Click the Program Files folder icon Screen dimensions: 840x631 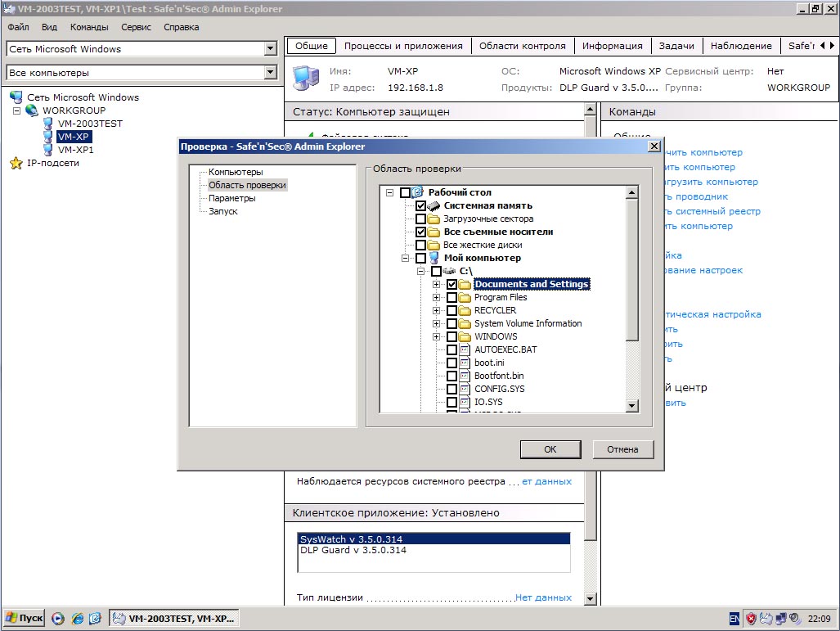point(465,297)
